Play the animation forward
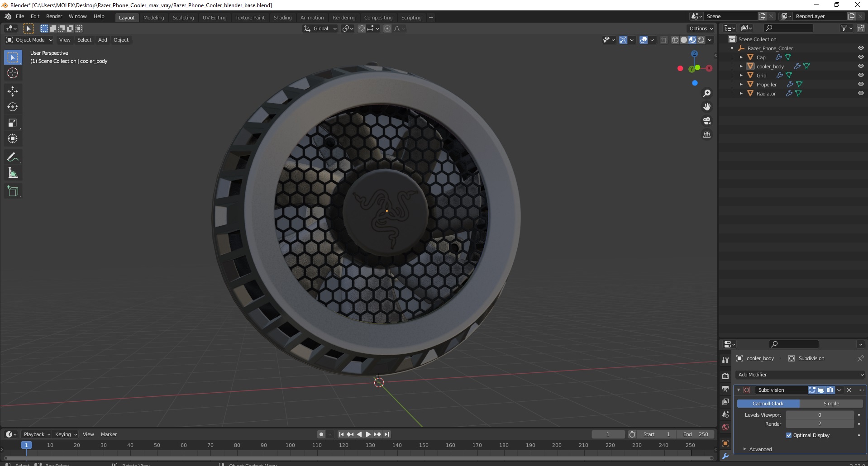Screen dimensions: 868x466 (368, 434)
